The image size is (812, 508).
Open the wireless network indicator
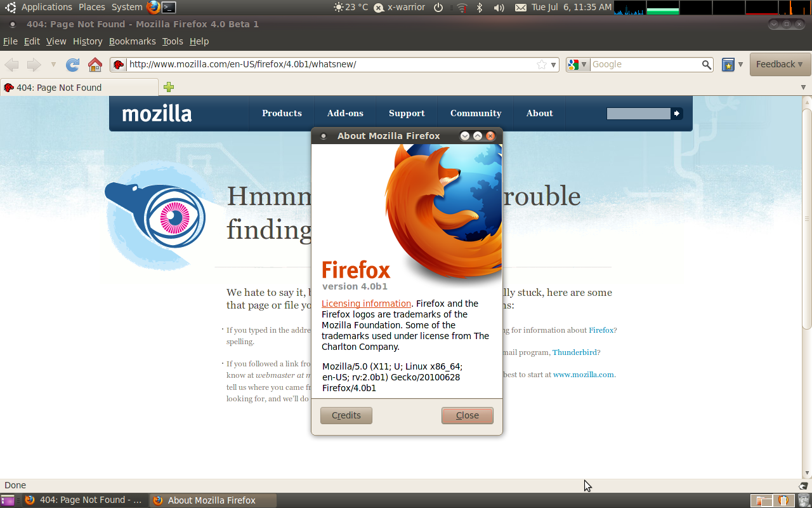[462, 8]
